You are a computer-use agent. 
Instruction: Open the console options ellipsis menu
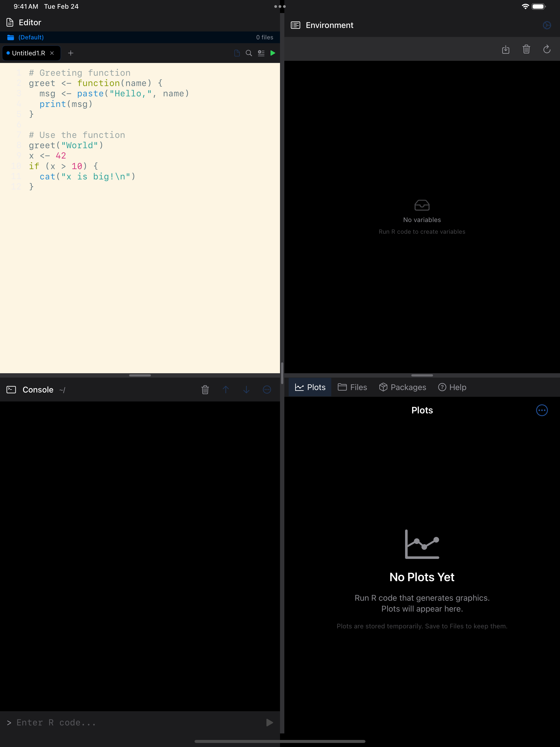click(267, 389)
